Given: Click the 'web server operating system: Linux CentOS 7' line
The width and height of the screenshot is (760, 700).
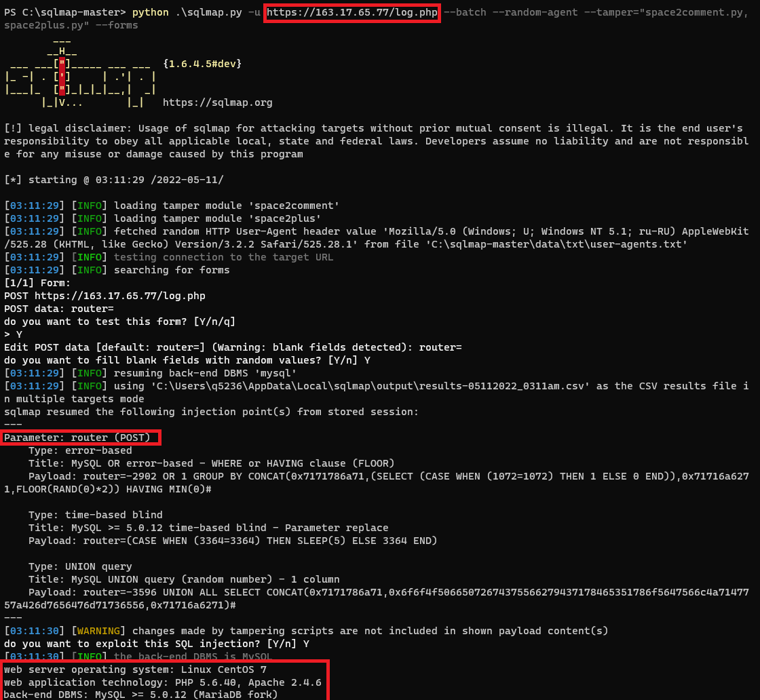Looking at the screenshot, I should tap(135, 669).
